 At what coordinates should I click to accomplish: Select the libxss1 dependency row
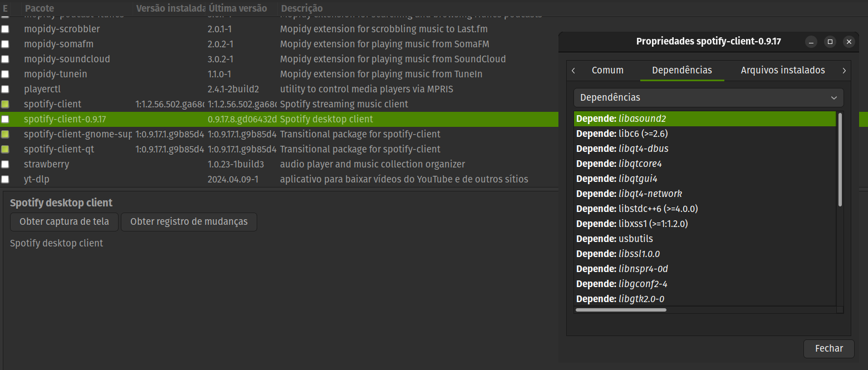click(705, 224)
